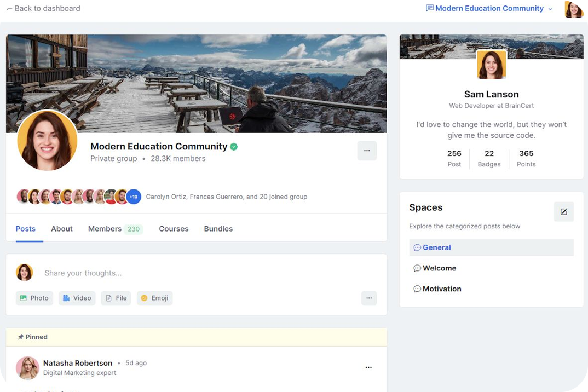Go to the Bundles tab
Image resolution: width=588 pixels, height=392 pixels.
(x=218, y=229)
